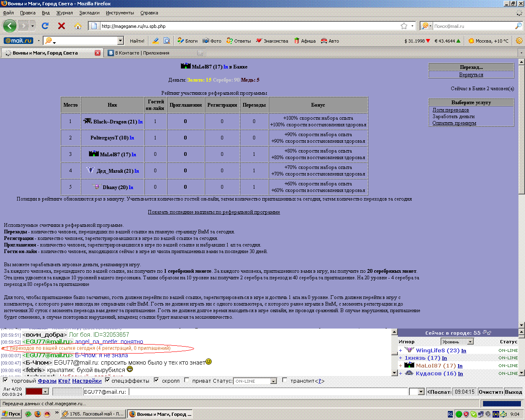Click the Вернуться link
This screenshot has width=525, height=420.
[471, 75]
